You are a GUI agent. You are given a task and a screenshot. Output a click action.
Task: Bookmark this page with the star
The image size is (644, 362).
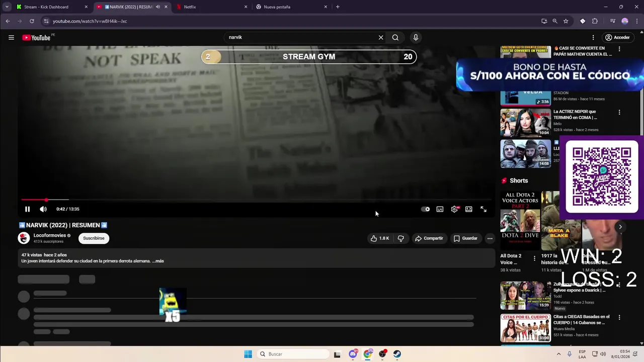pyautogui.click(x=566, y=21)
